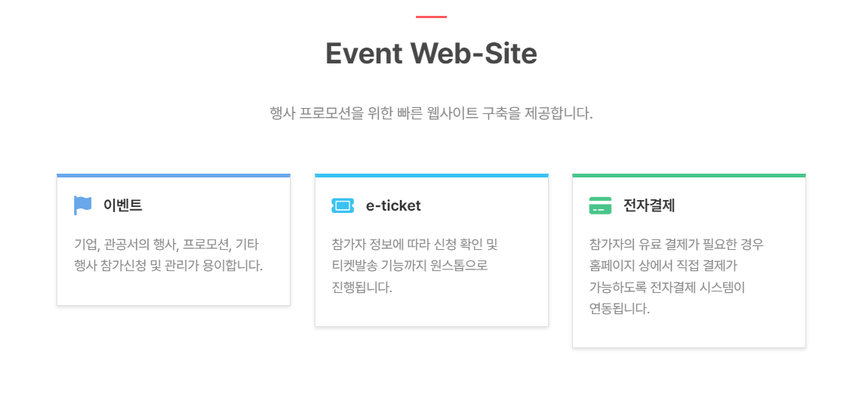Click the line 티켓발송 기능까지 원스톱으로

409,266
